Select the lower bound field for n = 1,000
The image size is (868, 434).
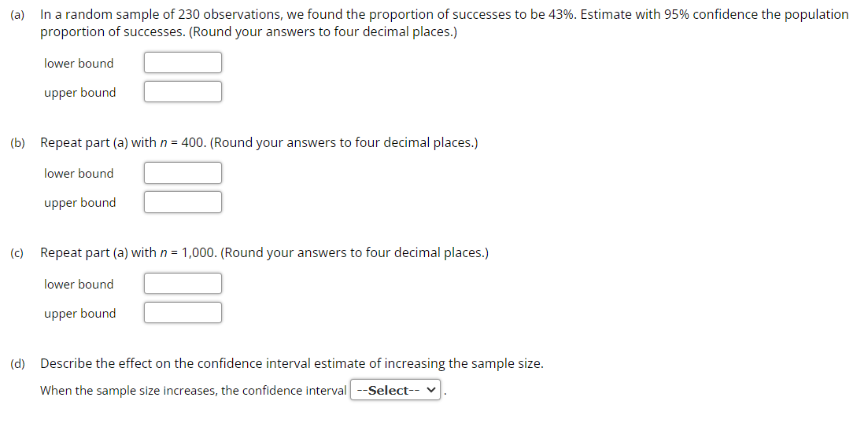pos(183,284)
